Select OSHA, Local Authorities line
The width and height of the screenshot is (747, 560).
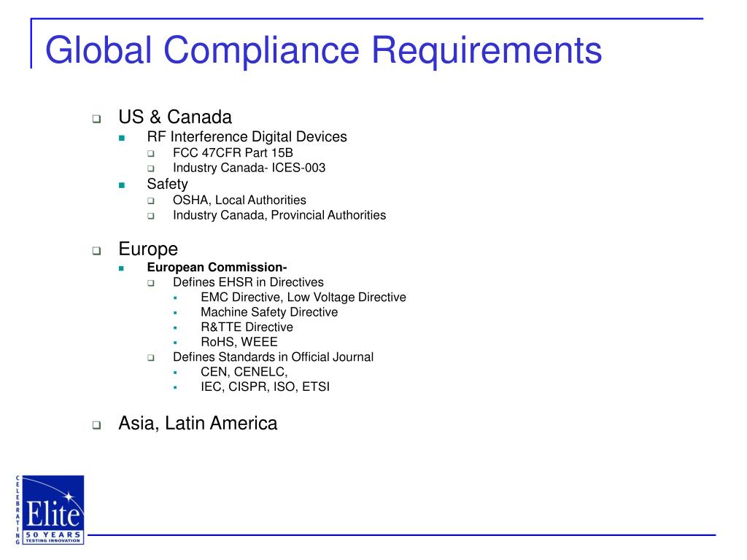pos(239,200)
